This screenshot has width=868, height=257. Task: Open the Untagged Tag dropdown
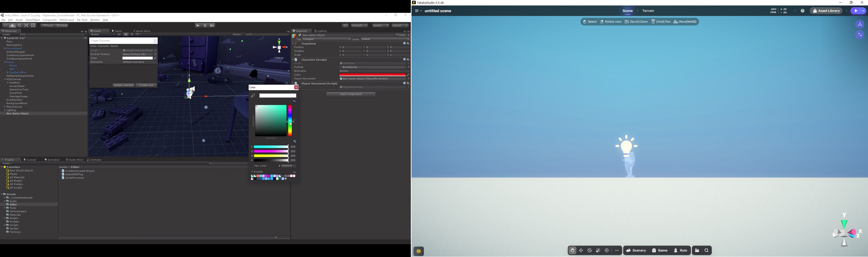click(x=326, y=40)
